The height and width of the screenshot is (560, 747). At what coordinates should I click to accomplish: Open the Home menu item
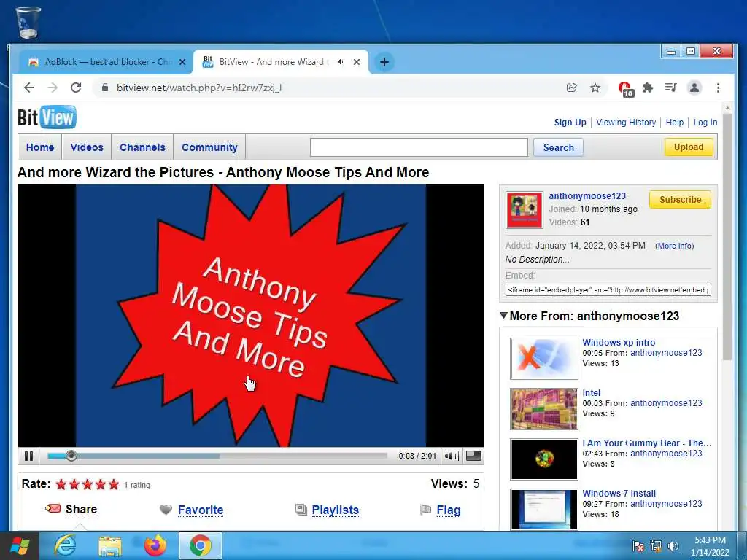pyautogui.click(x=40, y=147)
